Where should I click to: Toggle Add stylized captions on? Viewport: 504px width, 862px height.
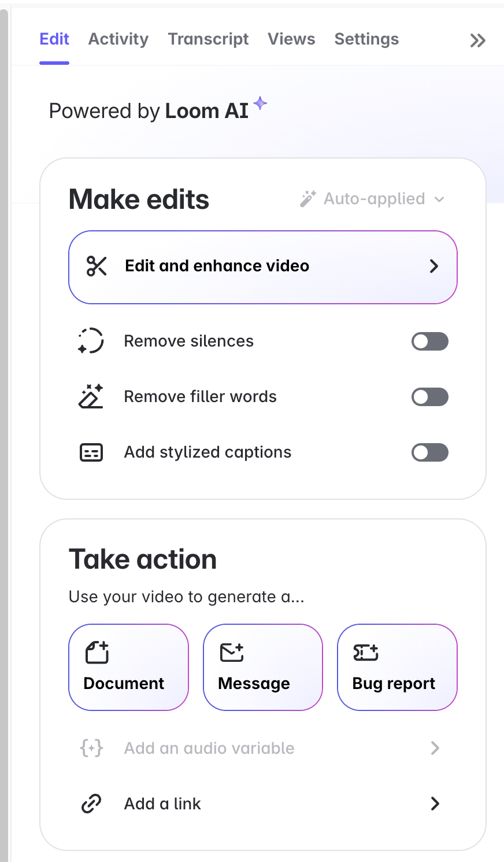[430, 452]
